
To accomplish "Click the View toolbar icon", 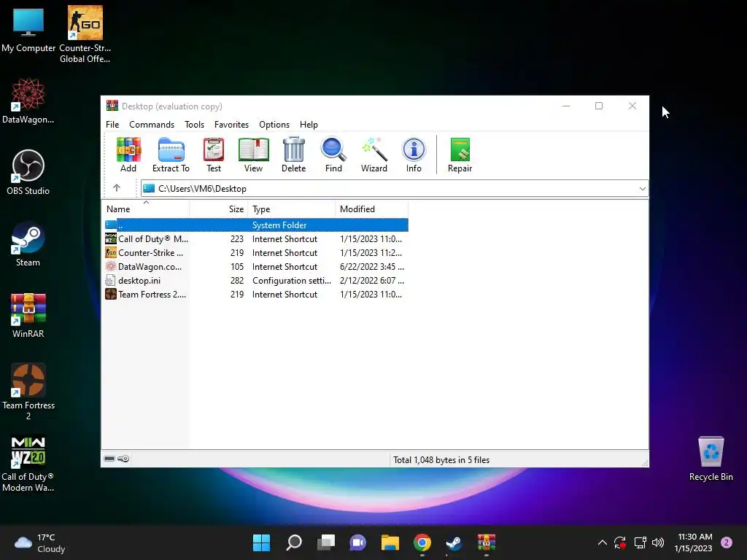I will [x=253, y=155].
